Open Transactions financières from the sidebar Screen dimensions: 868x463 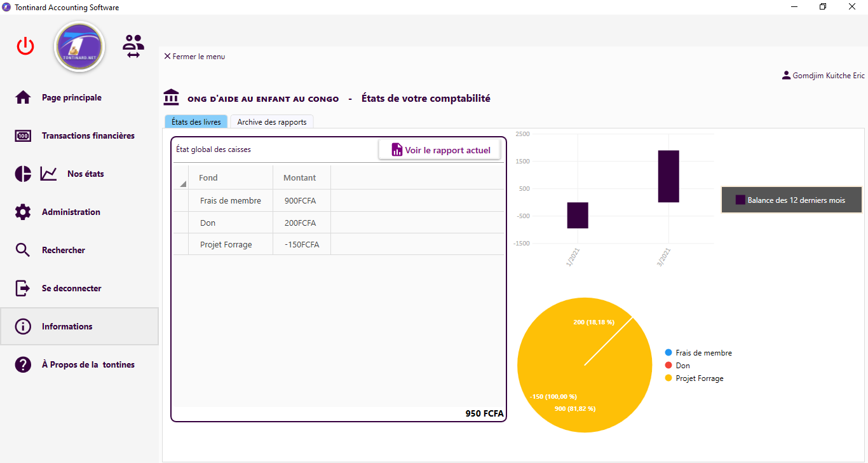(x=88, y=135)
